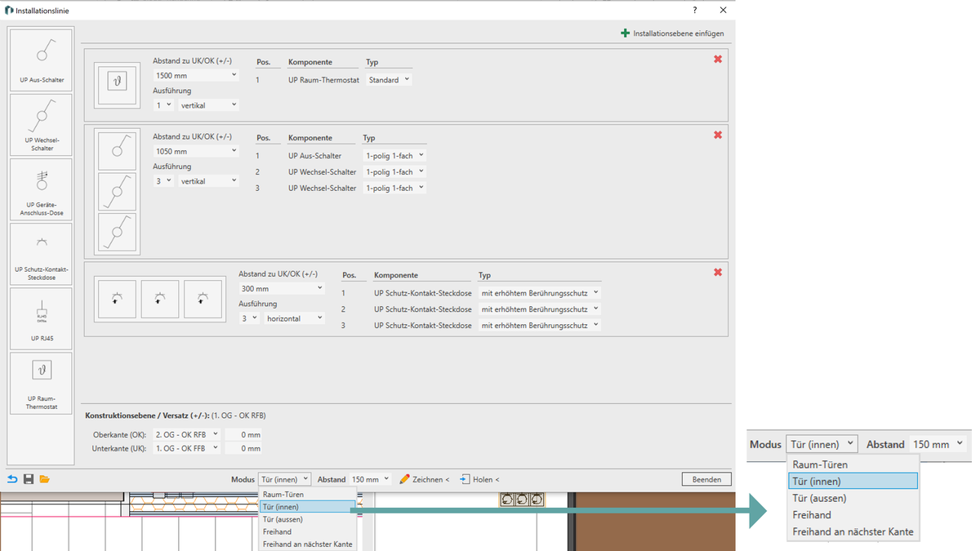Image resolution: width=980 pixels, height=551 pixels.
Task: Select UP Raum-Thermostat in the sidebar
Action: [42, 382]
